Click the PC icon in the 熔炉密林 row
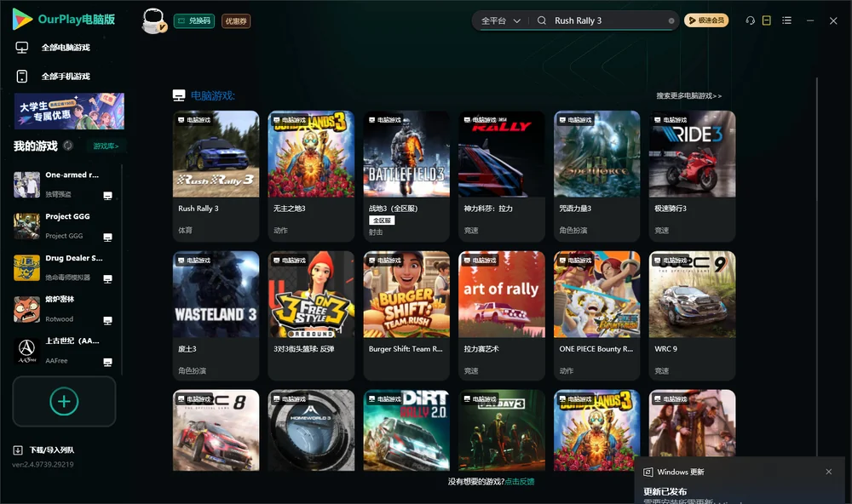Viewport: 852px width, 504px height. point(107,321)
